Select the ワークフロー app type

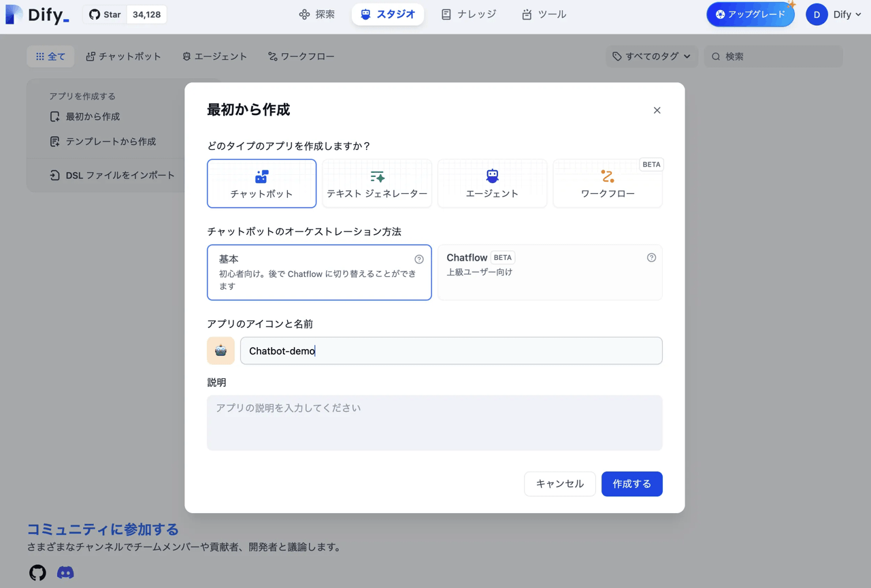pos(608,184)
